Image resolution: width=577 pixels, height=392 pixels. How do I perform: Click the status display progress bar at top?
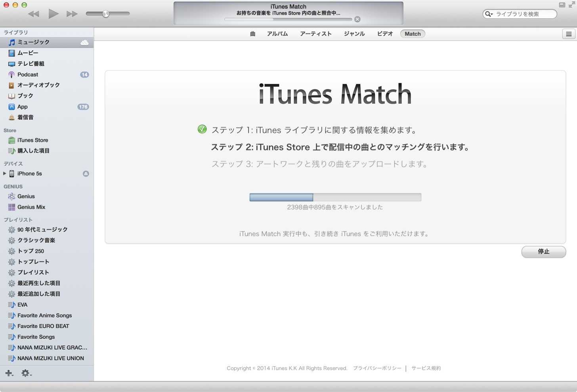[288, 19]
